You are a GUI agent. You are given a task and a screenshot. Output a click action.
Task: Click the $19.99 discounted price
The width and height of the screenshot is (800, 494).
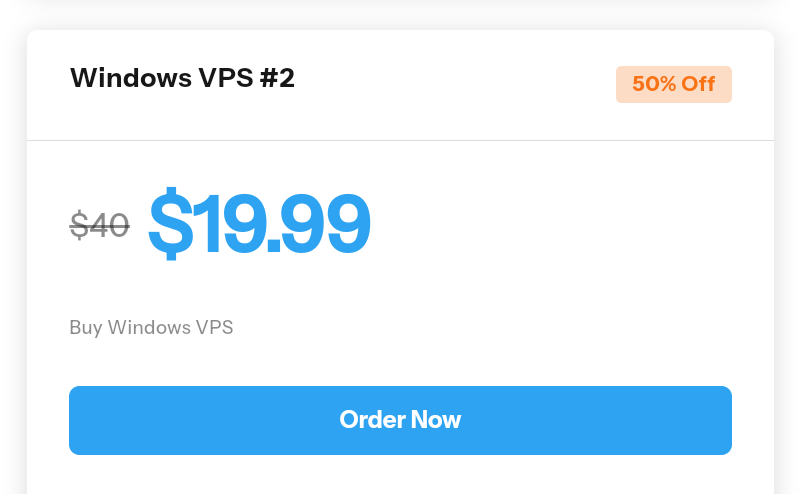(259, 223)
